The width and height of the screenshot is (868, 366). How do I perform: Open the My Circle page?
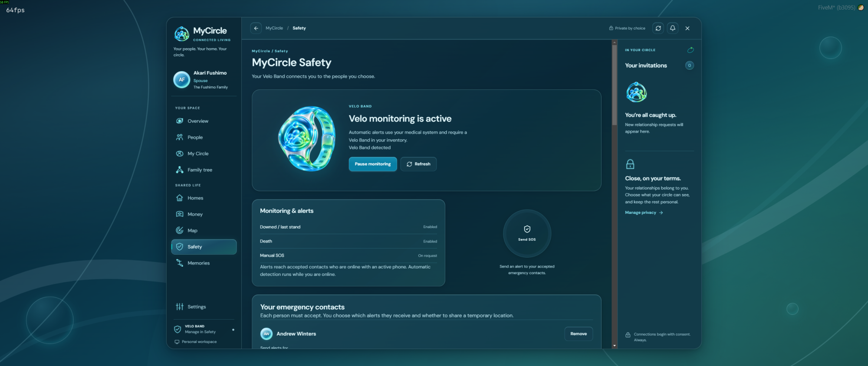tap(204, 154)
